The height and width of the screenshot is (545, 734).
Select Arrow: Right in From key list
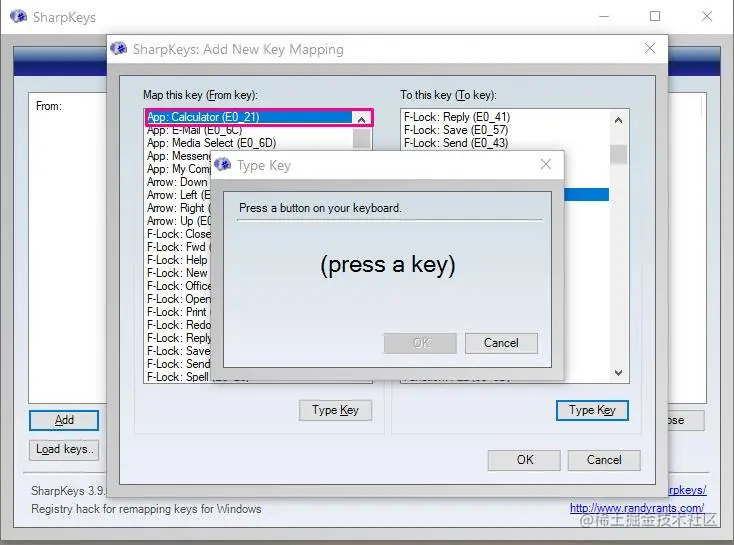pos(178,208)
